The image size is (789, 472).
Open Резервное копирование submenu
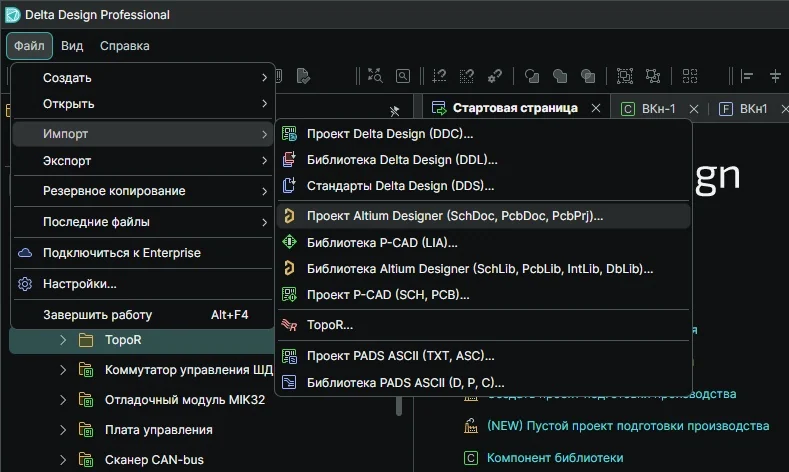[x=143, y=191]
